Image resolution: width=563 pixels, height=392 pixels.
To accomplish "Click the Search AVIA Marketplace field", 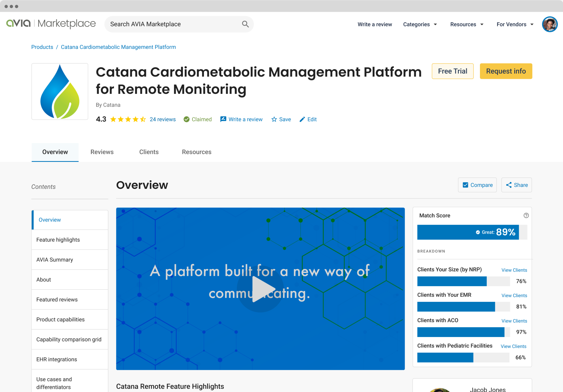I will click(x=172, y=24).
